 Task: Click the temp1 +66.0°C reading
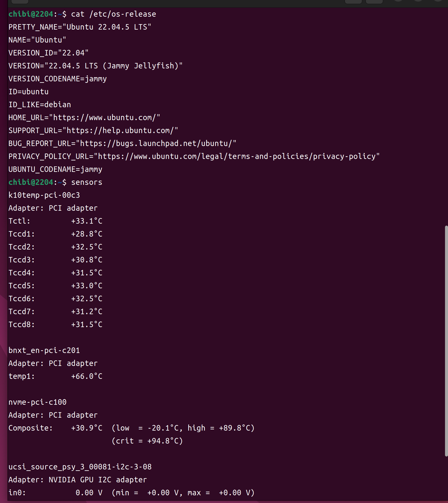[87, 376]
